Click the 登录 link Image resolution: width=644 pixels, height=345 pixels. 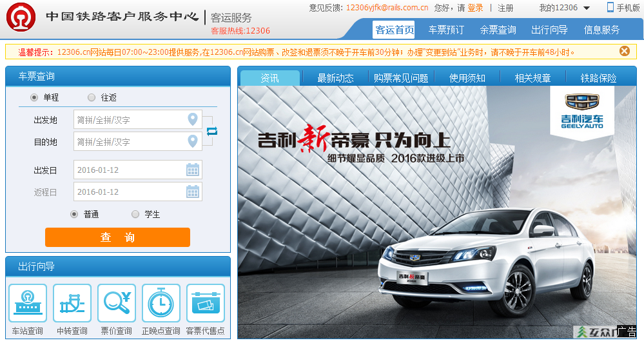(x=475, y=8)
